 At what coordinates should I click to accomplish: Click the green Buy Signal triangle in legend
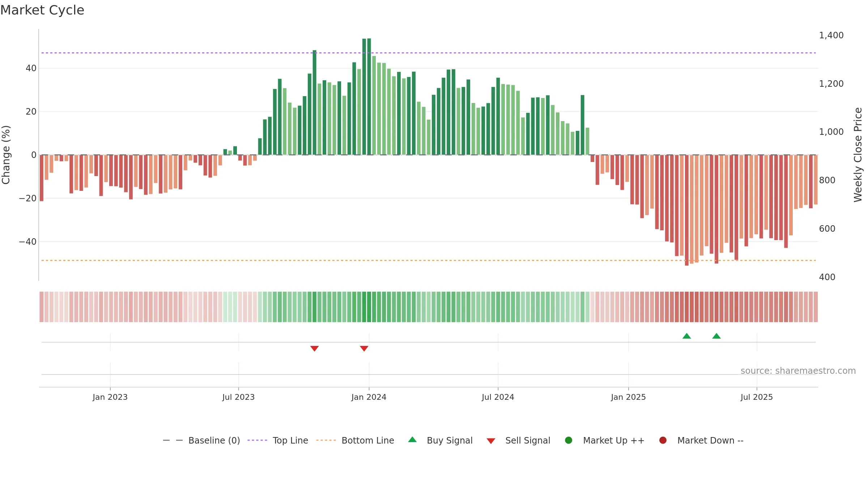click(x=412, y=440)
